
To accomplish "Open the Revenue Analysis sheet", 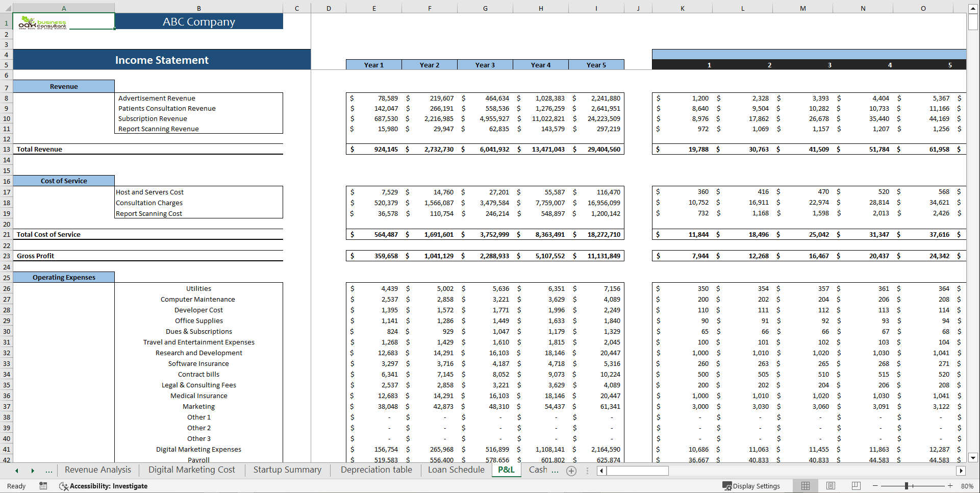I will point(97,470).
